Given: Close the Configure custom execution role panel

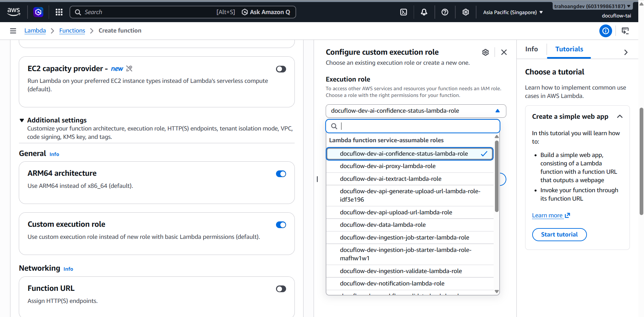Looking at the screenshot, I should (x=504, y=52).
